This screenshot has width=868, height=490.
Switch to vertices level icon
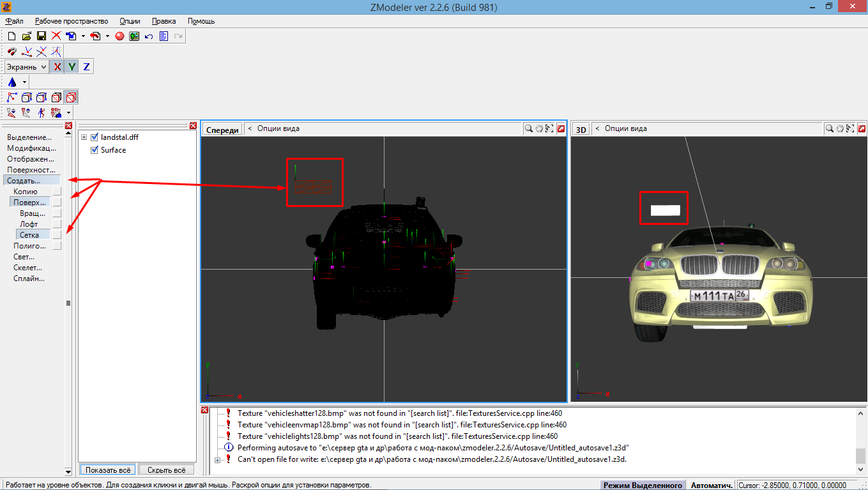12,98
